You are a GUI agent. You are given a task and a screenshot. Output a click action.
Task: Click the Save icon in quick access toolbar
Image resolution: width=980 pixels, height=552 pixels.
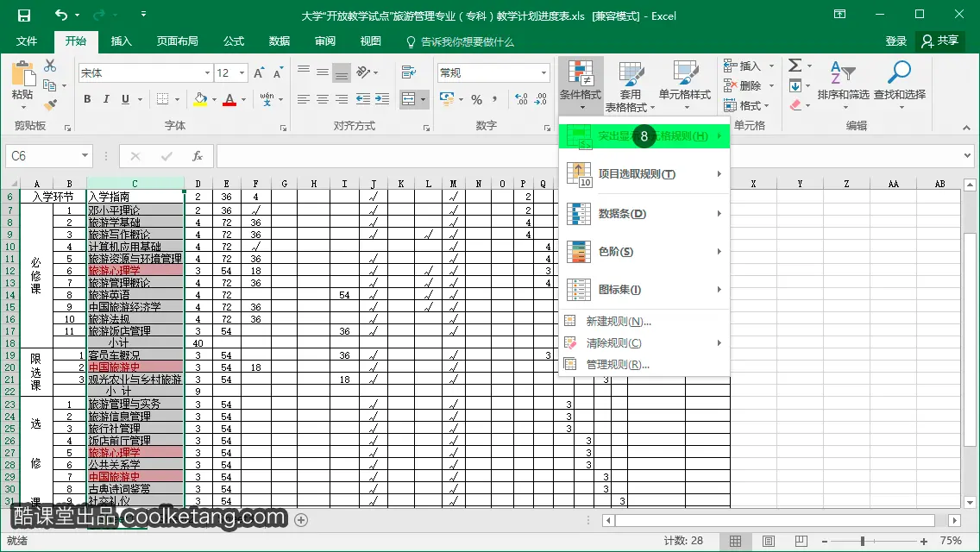coord(24,16)
